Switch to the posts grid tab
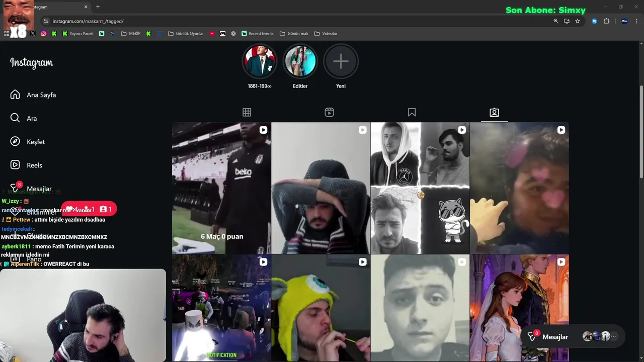 [247, 112]
